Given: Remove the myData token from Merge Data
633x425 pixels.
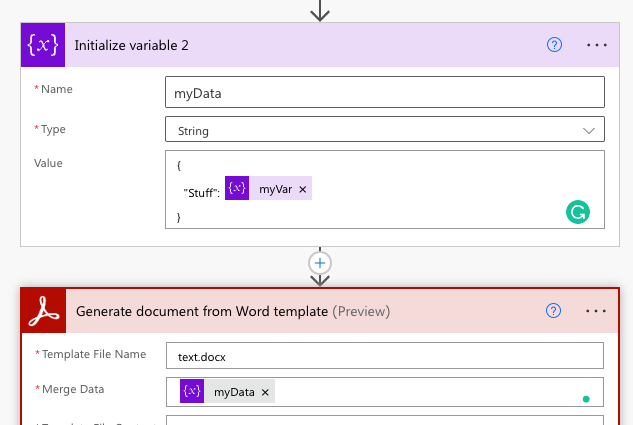Looking at the screenshot, I should [265, 392].
